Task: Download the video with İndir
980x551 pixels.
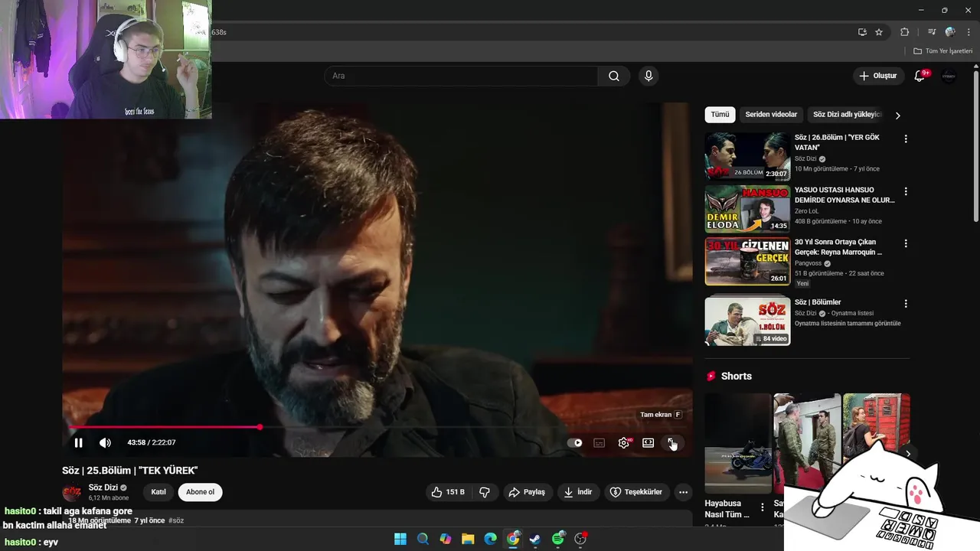Action: click(x=578, y=492)
